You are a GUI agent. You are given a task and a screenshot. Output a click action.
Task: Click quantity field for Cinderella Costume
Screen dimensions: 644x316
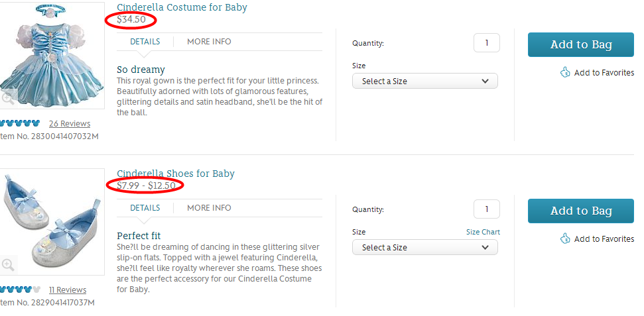pos(486,43)
